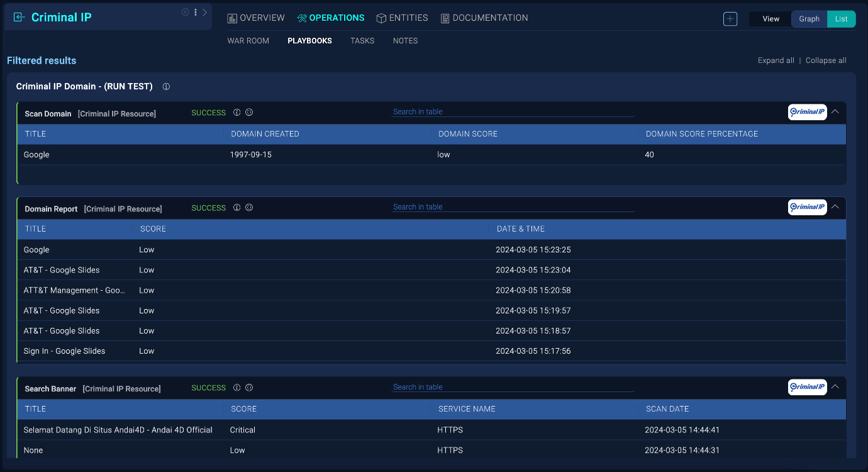Select the Selamat Datang Di Situs Andai4D row
The height and width of the screenshot is (472, 868).
tap(432, 430)
